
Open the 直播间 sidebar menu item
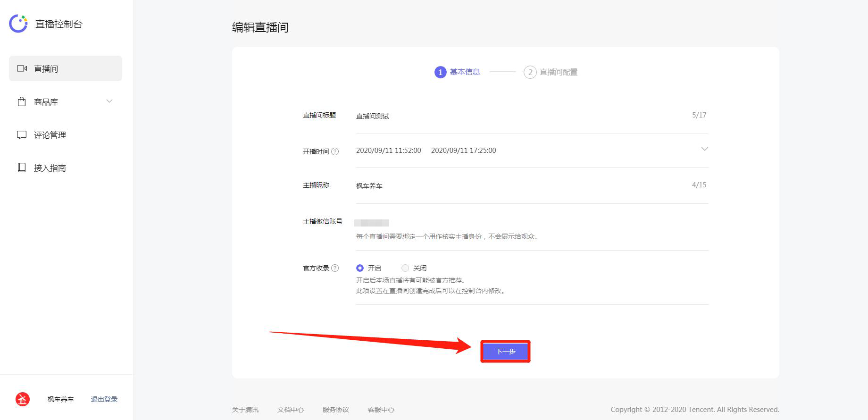[66, 68]
